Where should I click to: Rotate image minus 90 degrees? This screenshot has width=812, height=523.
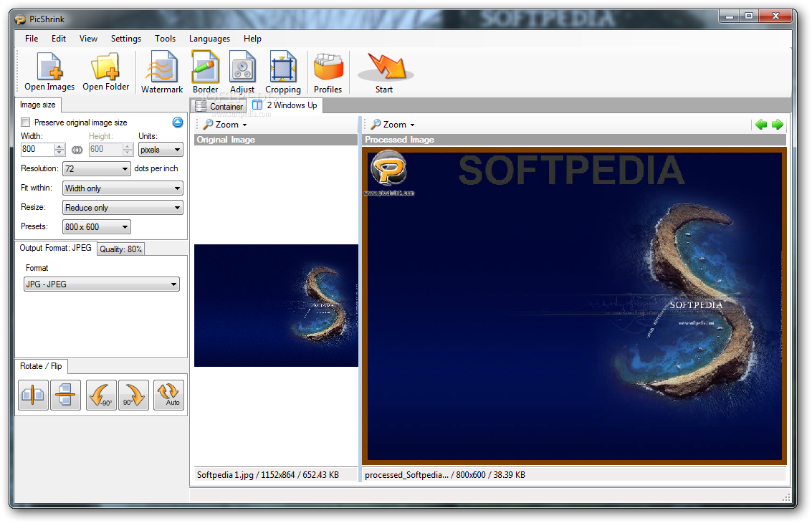pos(101,395)
